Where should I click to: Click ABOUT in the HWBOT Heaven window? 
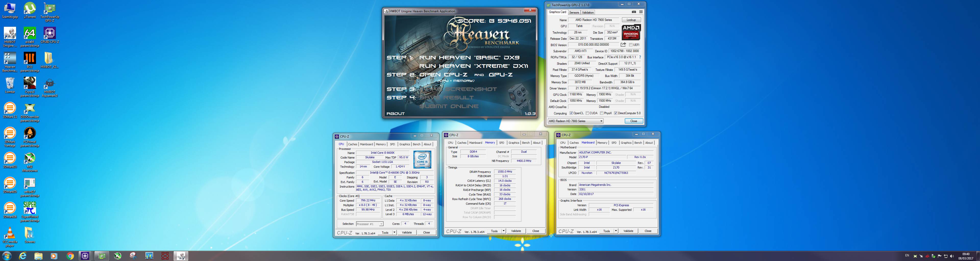(x=396, y=114)
